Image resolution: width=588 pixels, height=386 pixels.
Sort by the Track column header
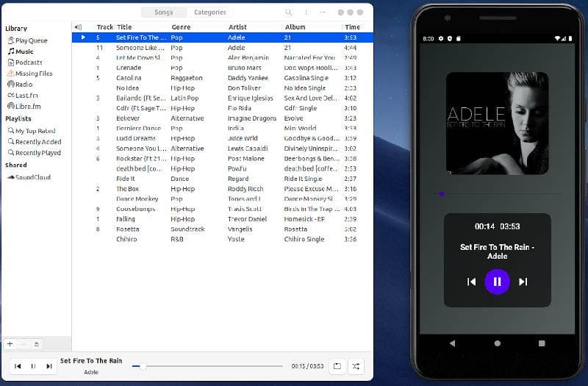coord(104,27)
